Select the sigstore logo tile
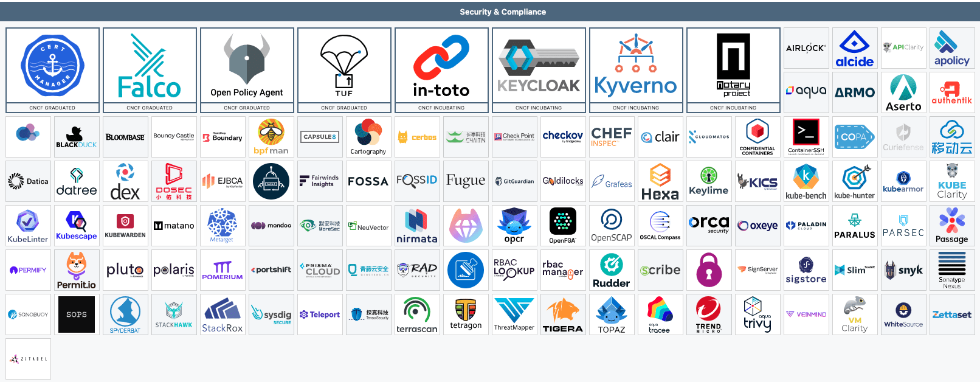 806,270
